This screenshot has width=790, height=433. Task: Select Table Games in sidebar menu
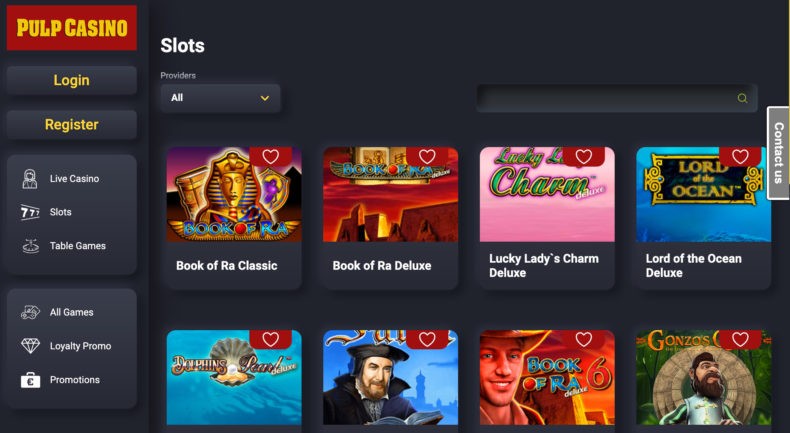point(78,246)
